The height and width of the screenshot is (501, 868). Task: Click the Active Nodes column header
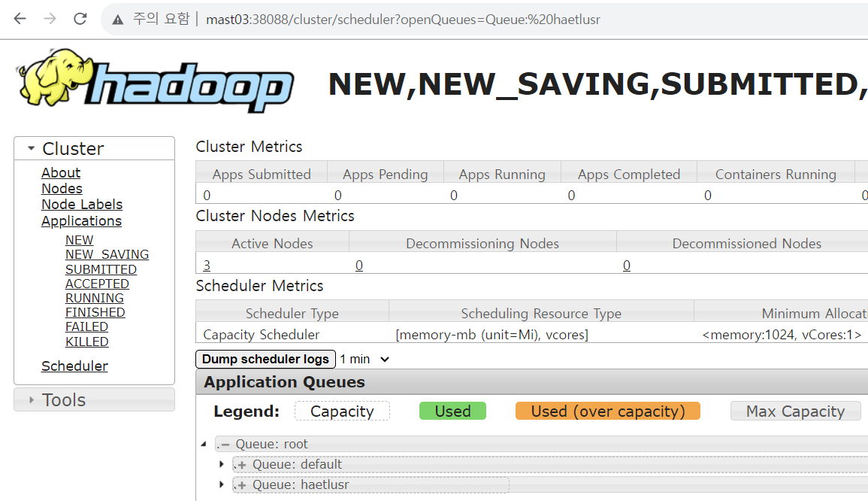pyautogui.click(x=272, y=243)
